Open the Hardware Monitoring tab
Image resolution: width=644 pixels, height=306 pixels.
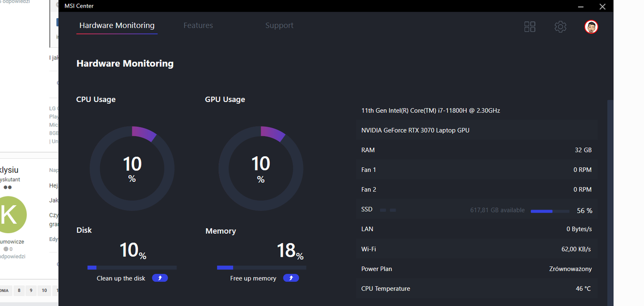(117, 26)
